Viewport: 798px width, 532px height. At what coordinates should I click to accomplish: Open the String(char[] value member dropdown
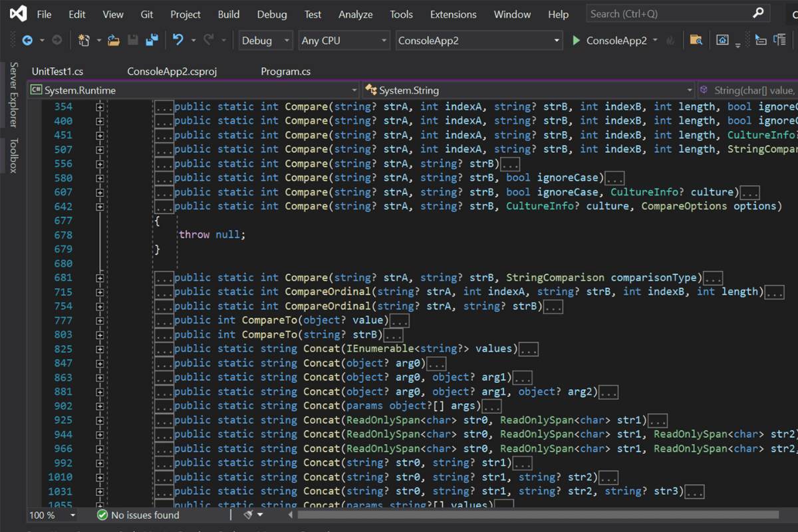click(747, 90)
